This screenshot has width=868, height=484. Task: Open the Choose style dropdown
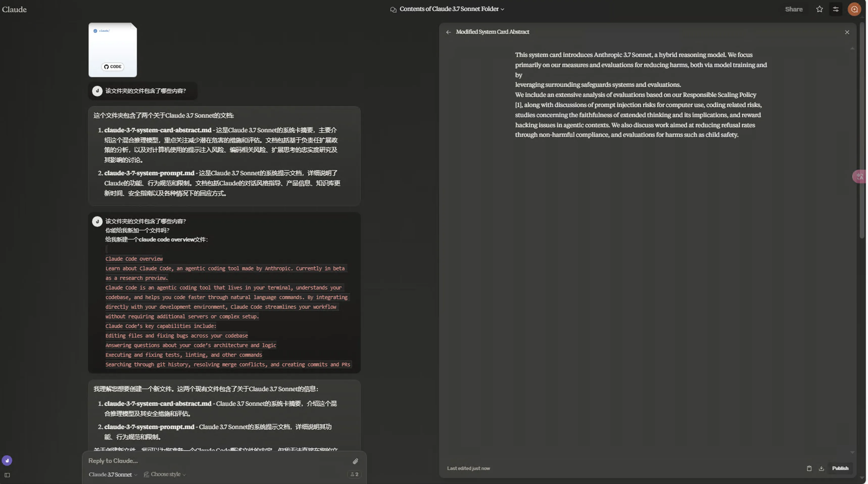tap(165, 474)
